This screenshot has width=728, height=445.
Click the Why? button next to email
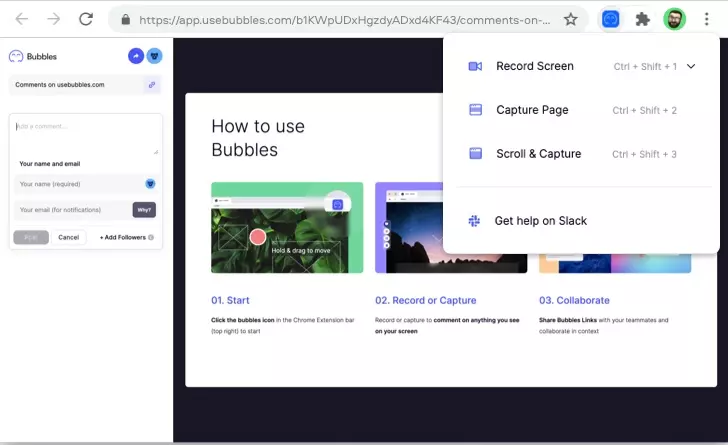click(144, 210)
